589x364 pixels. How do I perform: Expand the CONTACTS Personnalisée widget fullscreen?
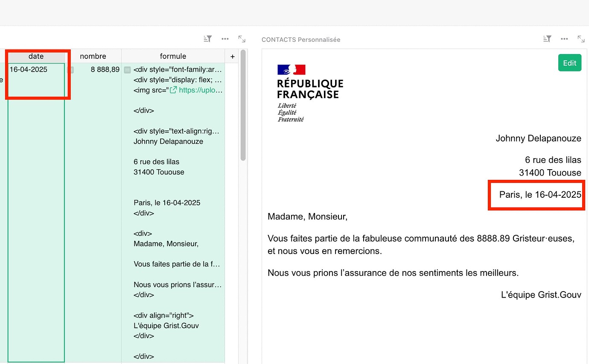[581, 39]
